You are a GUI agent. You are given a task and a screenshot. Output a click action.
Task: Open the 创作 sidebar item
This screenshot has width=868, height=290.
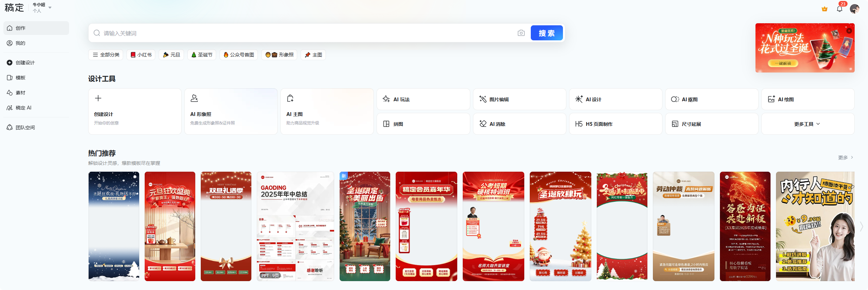pos(36,28)
